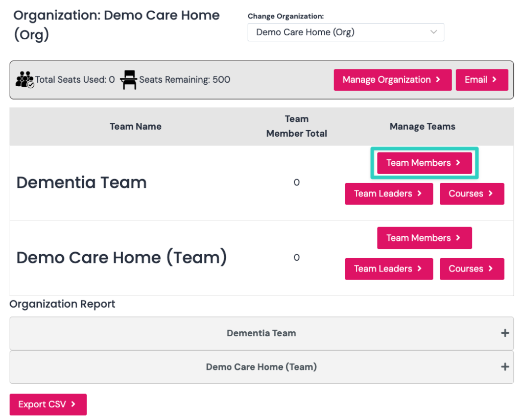Click the Manage Organization button
This screenshot has height=420, width=523.
(393, 80)
